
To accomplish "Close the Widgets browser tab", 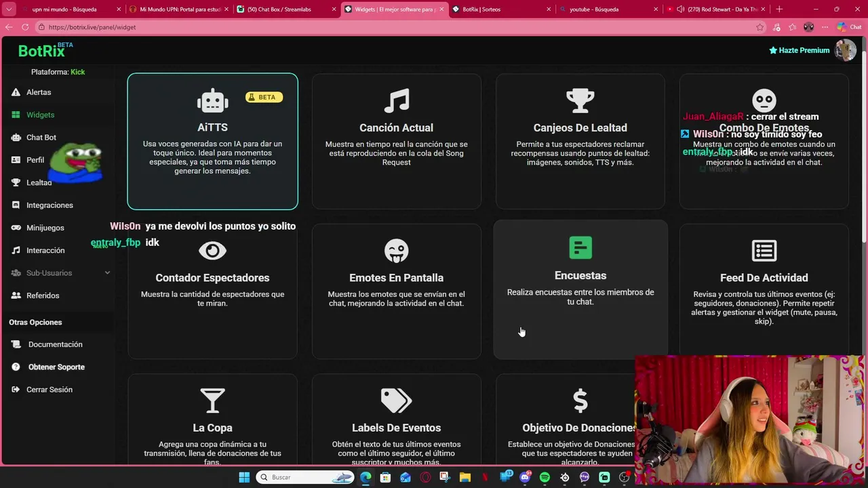I will 441,9.
